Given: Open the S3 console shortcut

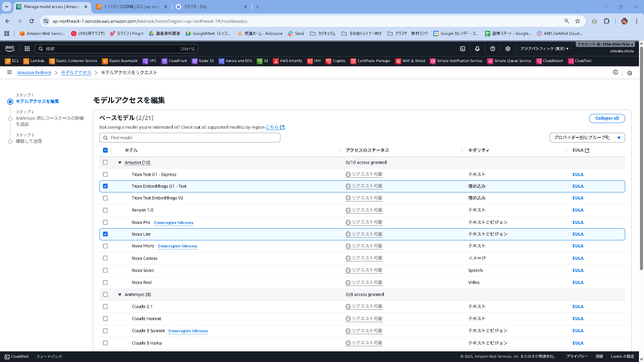Looking at the screenshot, I should pos(263,61).
